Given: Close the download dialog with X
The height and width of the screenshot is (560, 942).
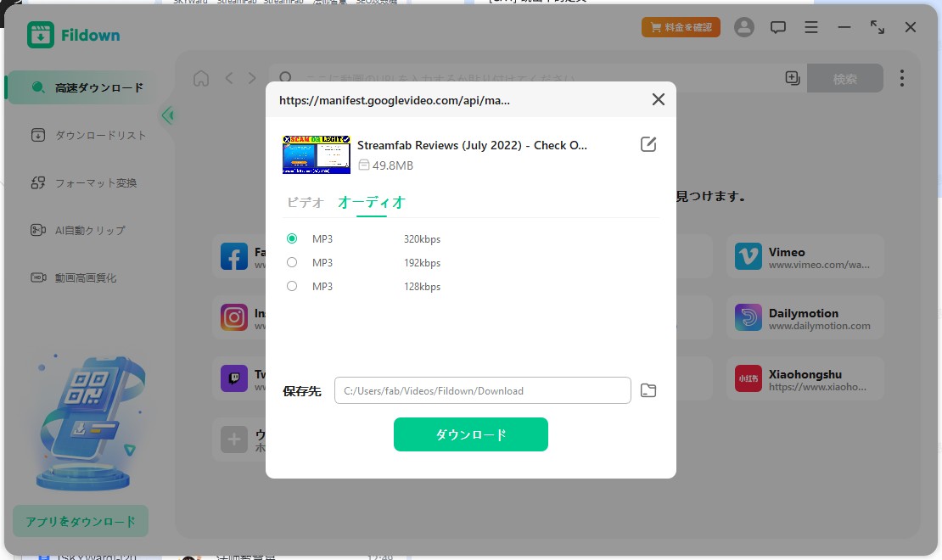Looking at the screenshot, I should tap(659, 99).
